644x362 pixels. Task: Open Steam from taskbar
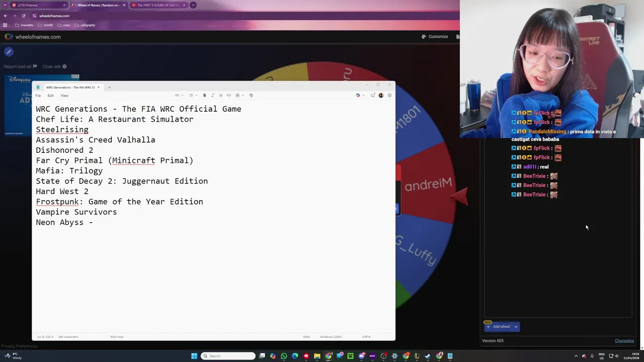[x=428, y=356]
